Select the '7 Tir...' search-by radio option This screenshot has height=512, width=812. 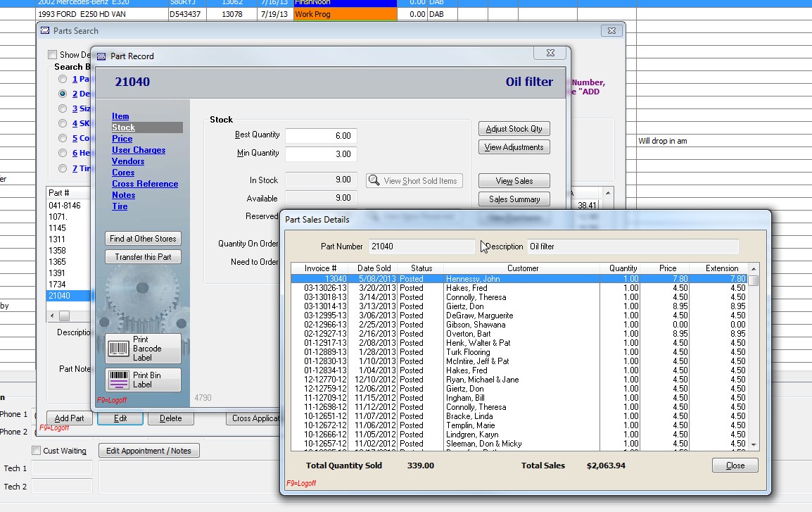pos(63,168)
